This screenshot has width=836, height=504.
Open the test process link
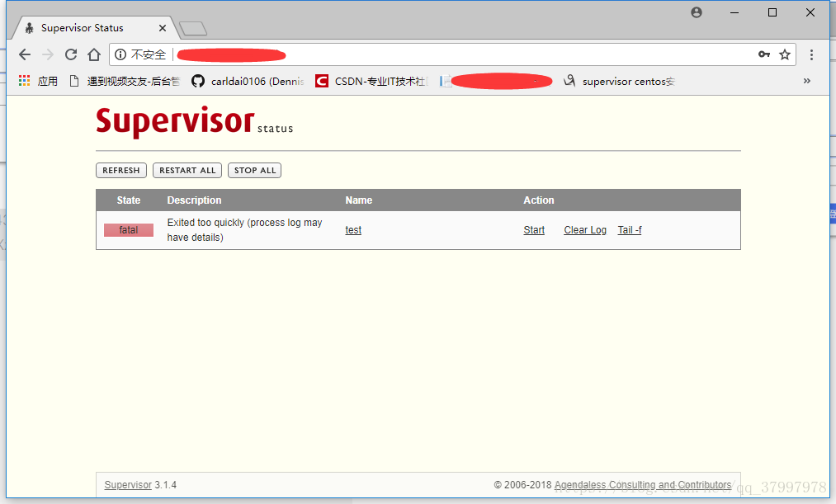coord(353,230)
